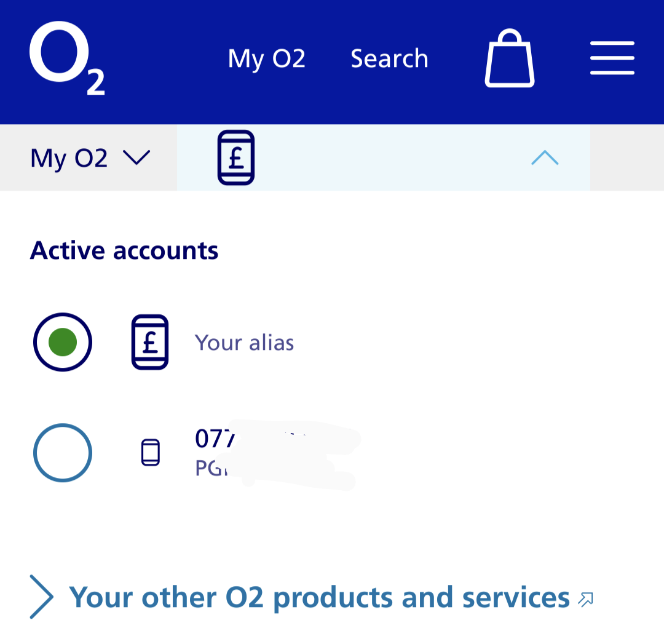Click the Your alias account name
664x644 pixels.
tap(243, 342)
